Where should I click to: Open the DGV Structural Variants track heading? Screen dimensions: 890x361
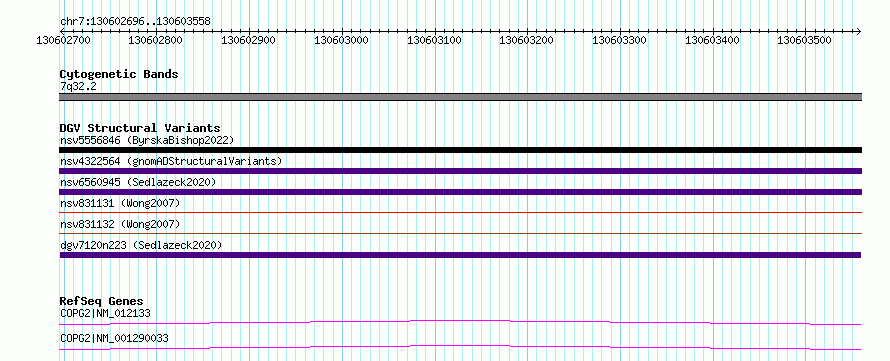[x=140, y=128]
